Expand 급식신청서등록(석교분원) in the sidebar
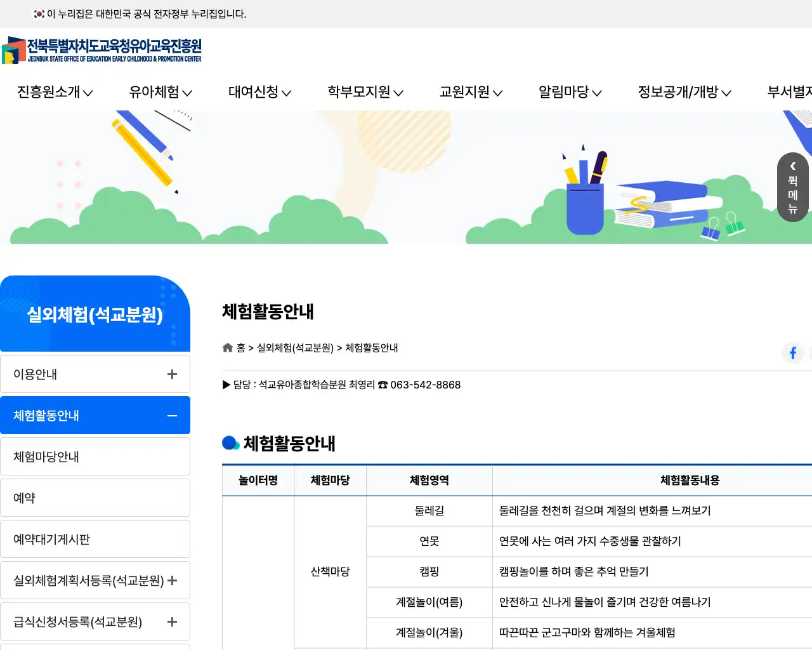 point(171,621)
